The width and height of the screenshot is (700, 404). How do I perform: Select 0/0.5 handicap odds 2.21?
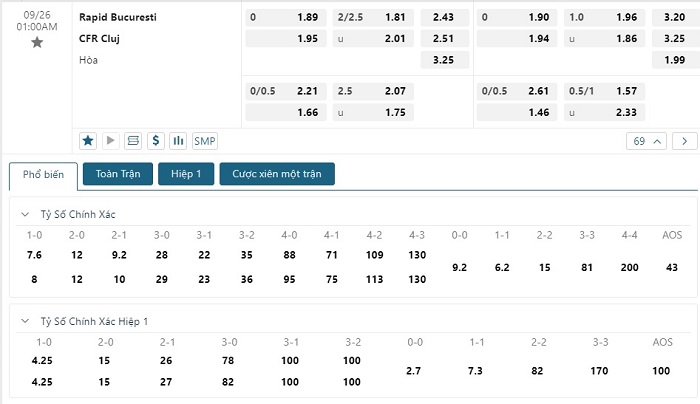tap(286, 91)
